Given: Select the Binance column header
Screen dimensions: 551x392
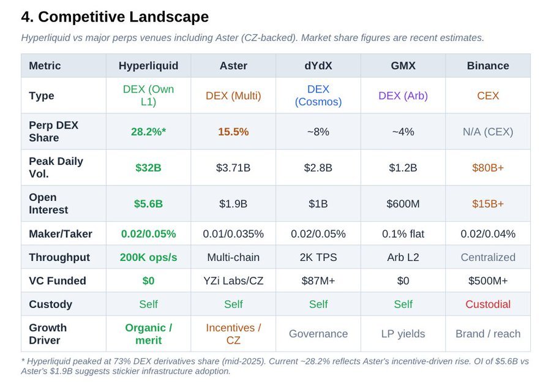Looking at the screenshot, I should point(488,66).
